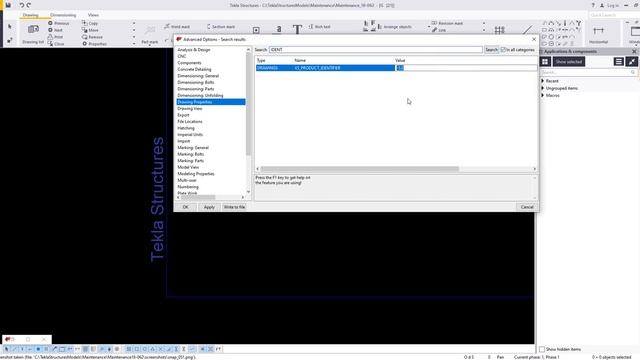Click the Log in user icon
Screen dimensions: 640x360
pyautogui.click(x=602, y=6)
